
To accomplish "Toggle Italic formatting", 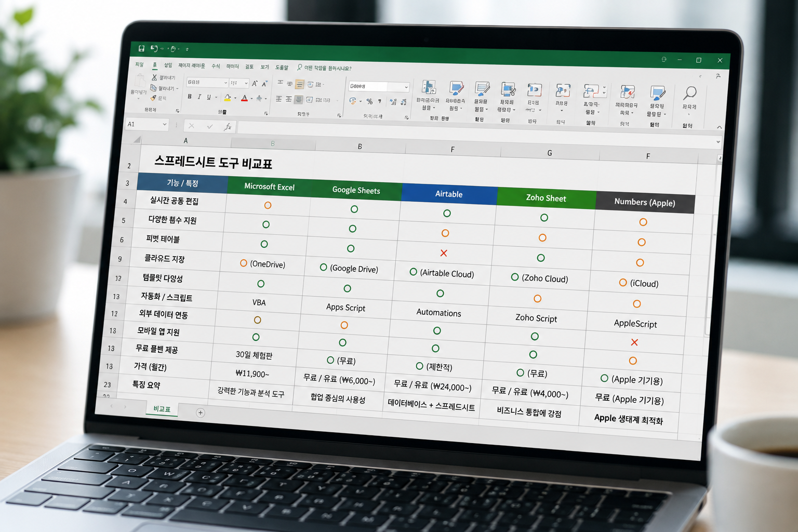I will [199, 97].
